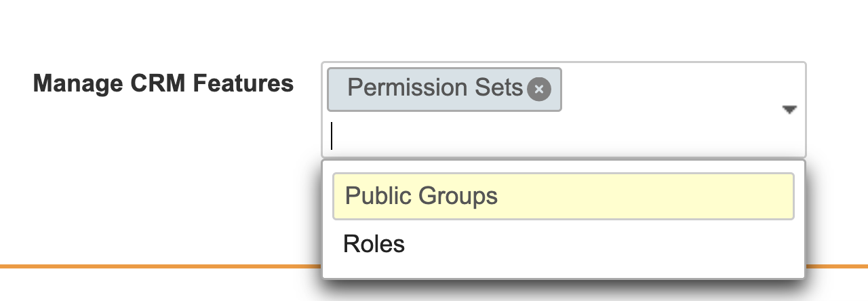Remove the Permission Sets chip
Viewport: 868px width, 301px height.
click(x=538, y=89)
